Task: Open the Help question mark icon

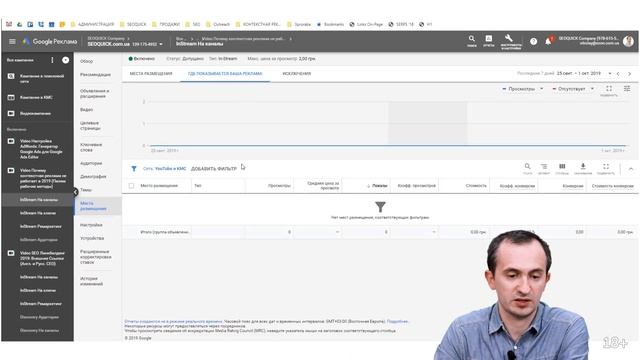Action: (x=533, y=41)
